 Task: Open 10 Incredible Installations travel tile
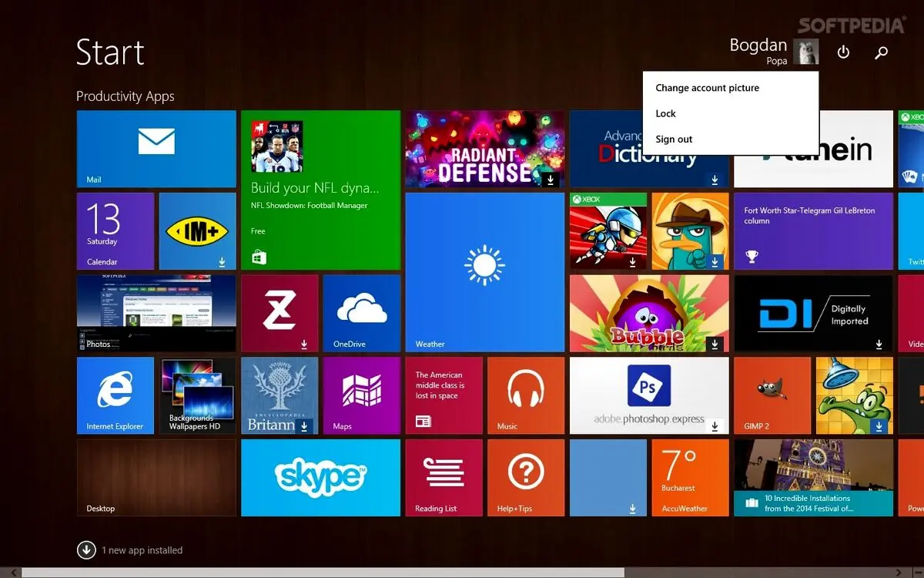click(x=814, y=478)
